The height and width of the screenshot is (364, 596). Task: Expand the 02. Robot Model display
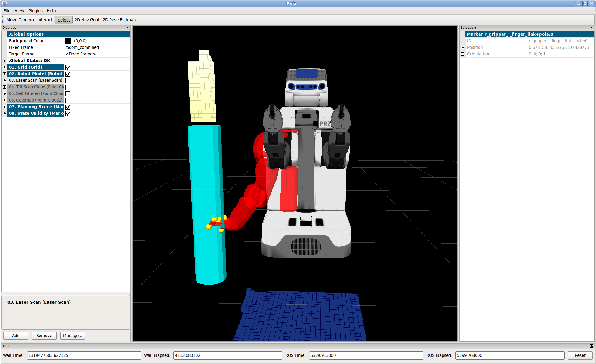pyautogui.click(x=4, y=74)
